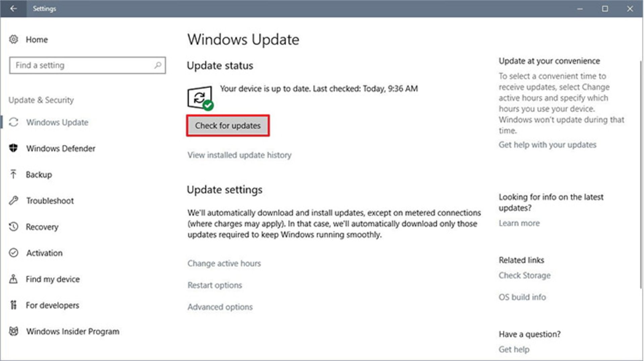644x361 pixels.
Task: Click the 'Update at your convenience' heading
Action: tap(549, 61)
